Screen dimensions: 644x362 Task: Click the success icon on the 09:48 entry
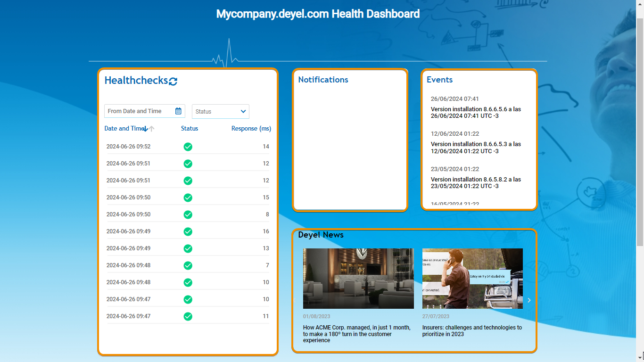click(188, 265)
